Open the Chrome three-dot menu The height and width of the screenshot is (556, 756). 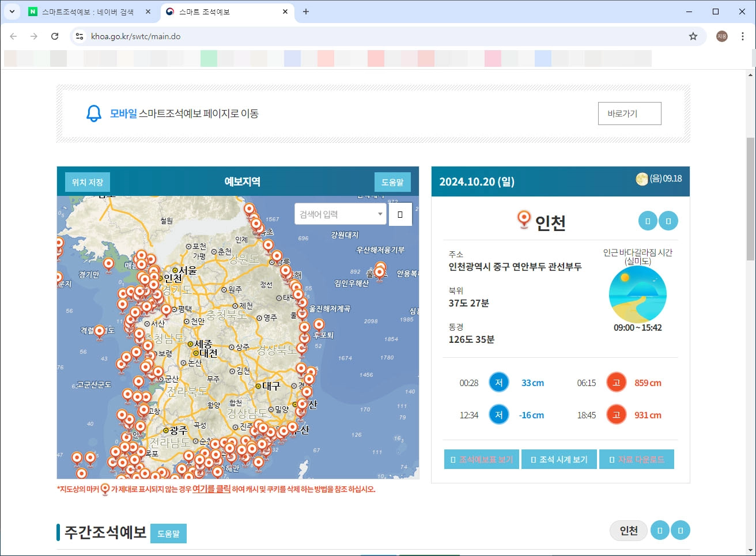pyautogui.click(x=743, y=36)
